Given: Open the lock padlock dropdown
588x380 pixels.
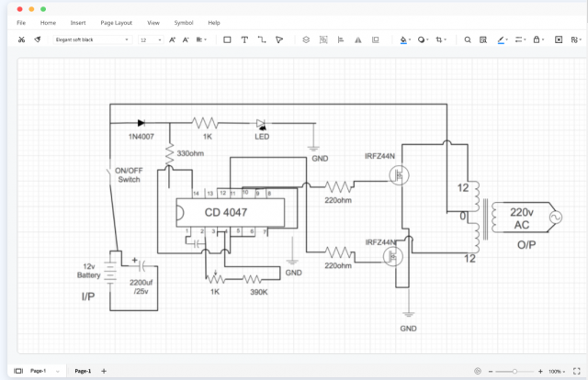Looking at the screenshot, I should pos(538,39).
